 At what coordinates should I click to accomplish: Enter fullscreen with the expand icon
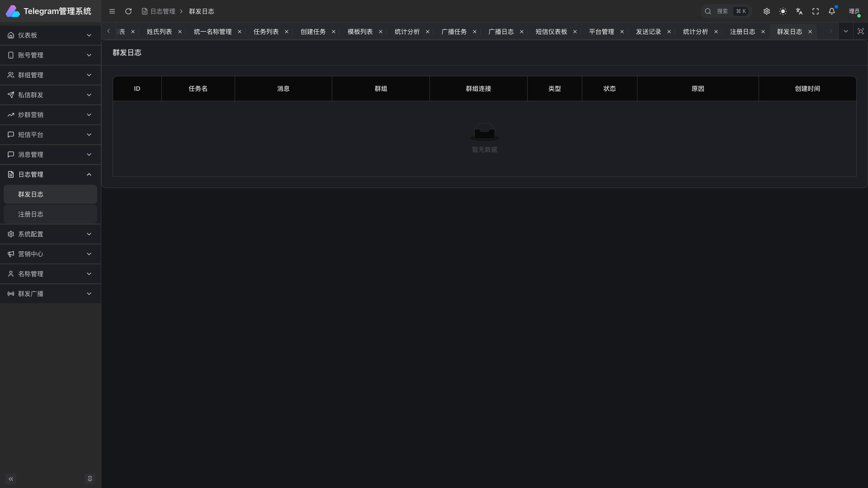coord(816,11)
